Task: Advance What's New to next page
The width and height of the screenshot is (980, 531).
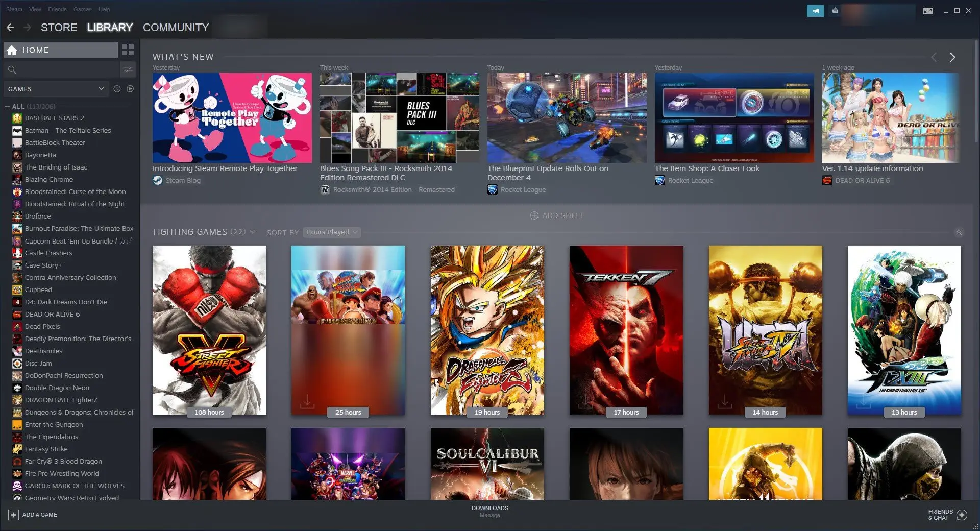Action: pos(952,57)
